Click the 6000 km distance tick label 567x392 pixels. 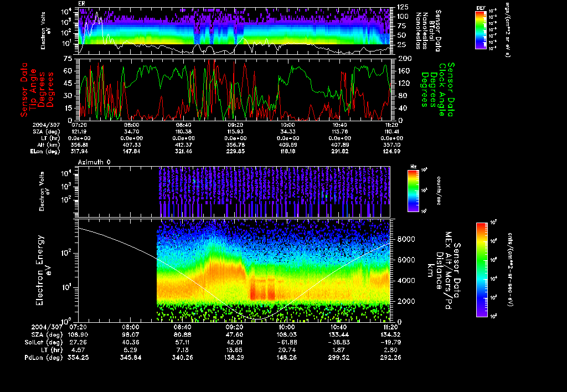406,260
